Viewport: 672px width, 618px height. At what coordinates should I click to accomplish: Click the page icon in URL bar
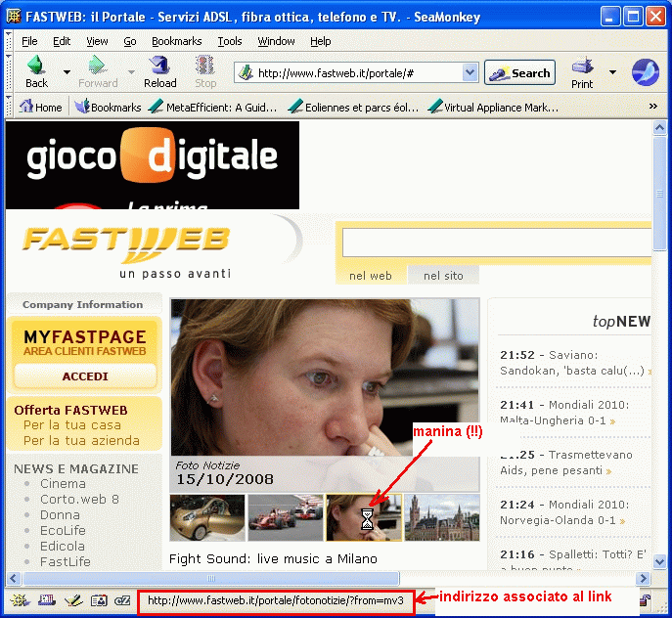246,73
